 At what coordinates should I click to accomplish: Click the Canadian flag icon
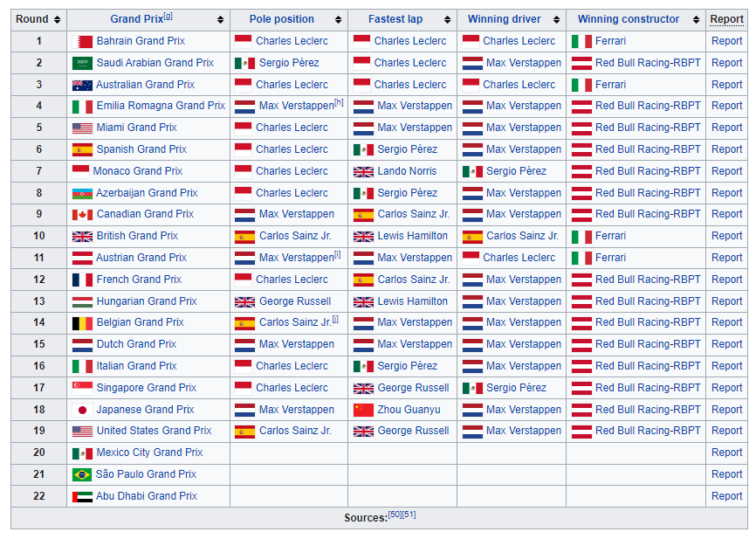tap(82, 215)
